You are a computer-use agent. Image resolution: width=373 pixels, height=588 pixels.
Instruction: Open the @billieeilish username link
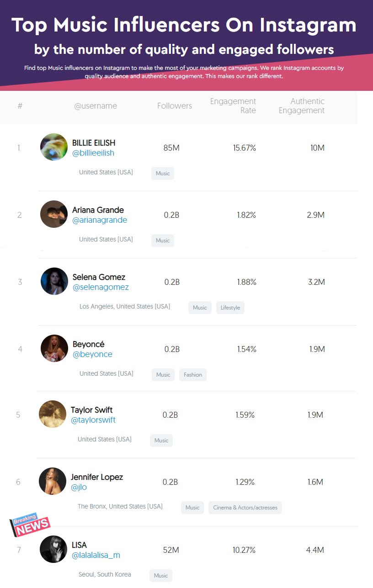click(x=93, y=153)
